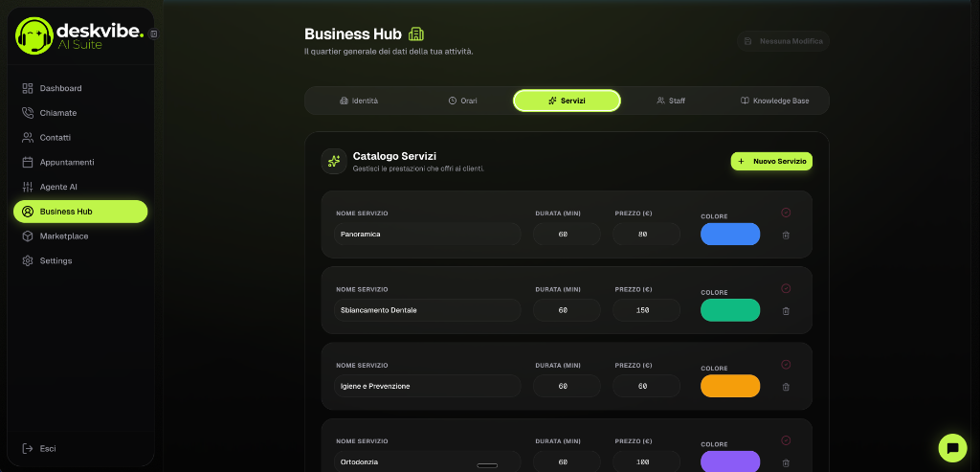Open Marketplace in the sidebar
Viewport: 980px width, 472px height.
click(x=63, y=236)
